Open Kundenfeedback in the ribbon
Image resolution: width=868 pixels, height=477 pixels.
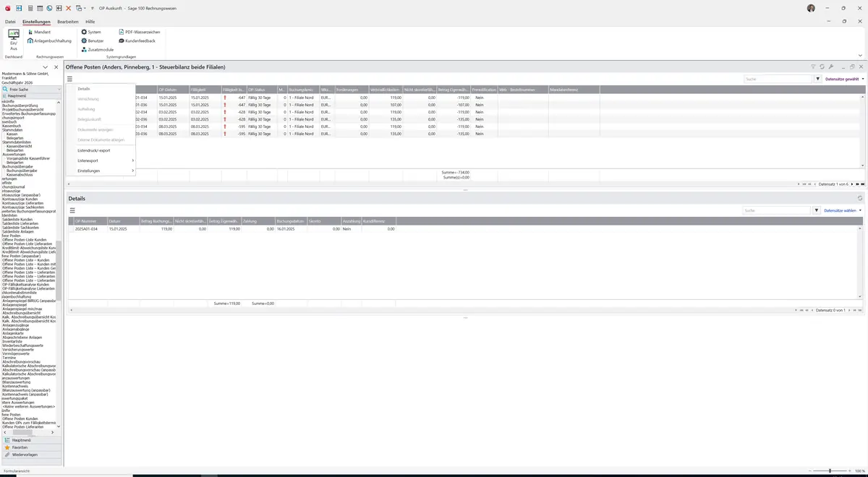137,40
